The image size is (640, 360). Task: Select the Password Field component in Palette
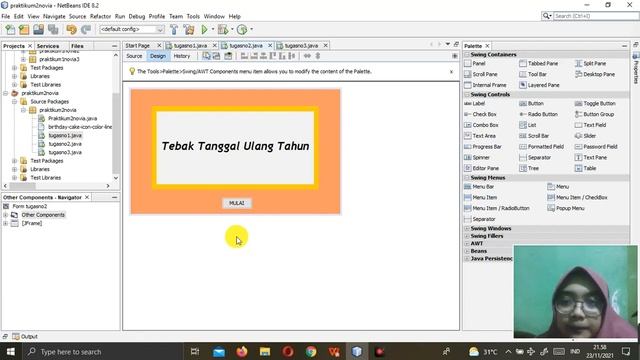[596, 147]
